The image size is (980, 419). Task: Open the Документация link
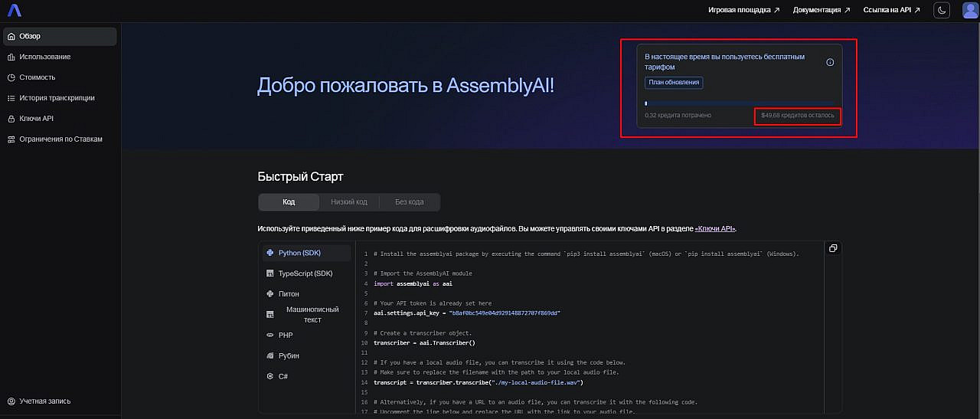click(822, 10)
